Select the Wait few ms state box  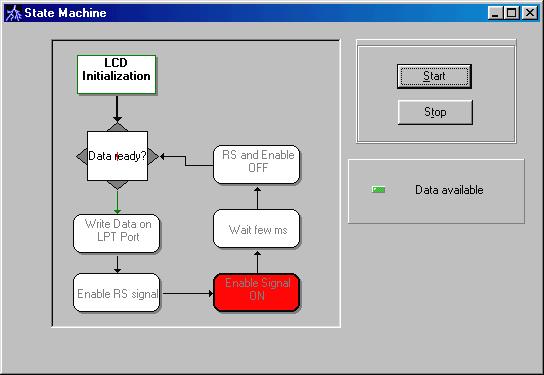[256, 229]
